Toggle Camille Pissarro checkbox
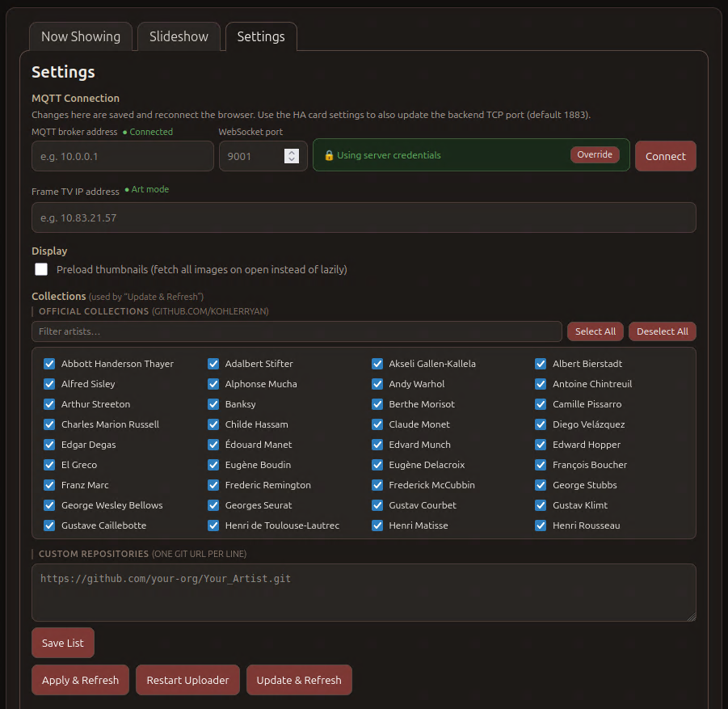This screenshot has height=709, width=728. pyautogui.click(x=541, y=404)
